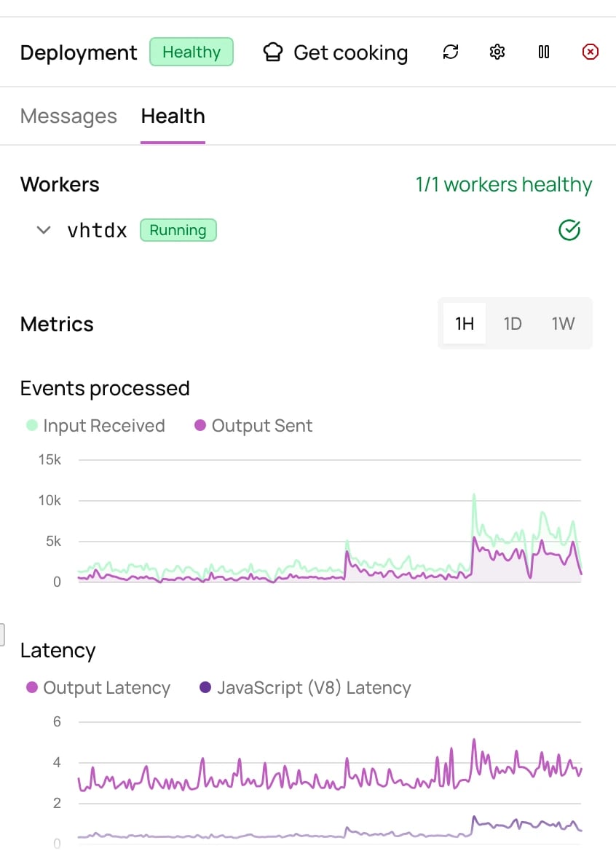This screenshot has width=616, height=859.
Task: Click the 10k axis label
Action: [50, 500]
